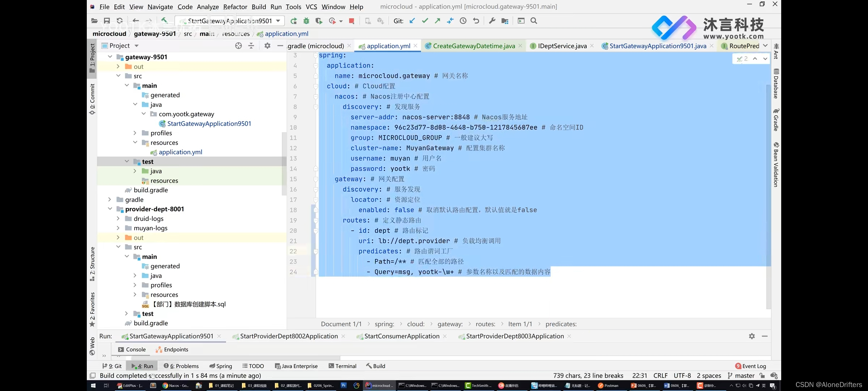Image resolution: width=868 pixels, height=391 pixels.
Task: Open the Gradle side panel
Action: tap(776, 119)
